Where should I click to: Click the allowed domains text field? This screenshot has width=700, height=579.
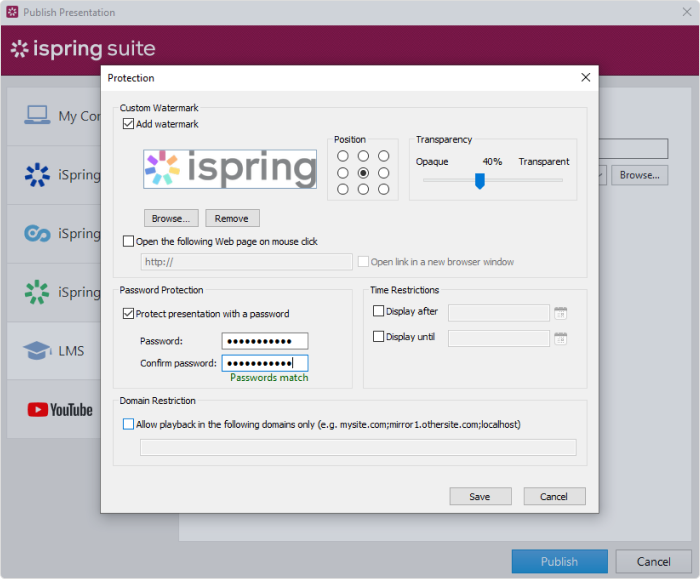tap(358, 447)
